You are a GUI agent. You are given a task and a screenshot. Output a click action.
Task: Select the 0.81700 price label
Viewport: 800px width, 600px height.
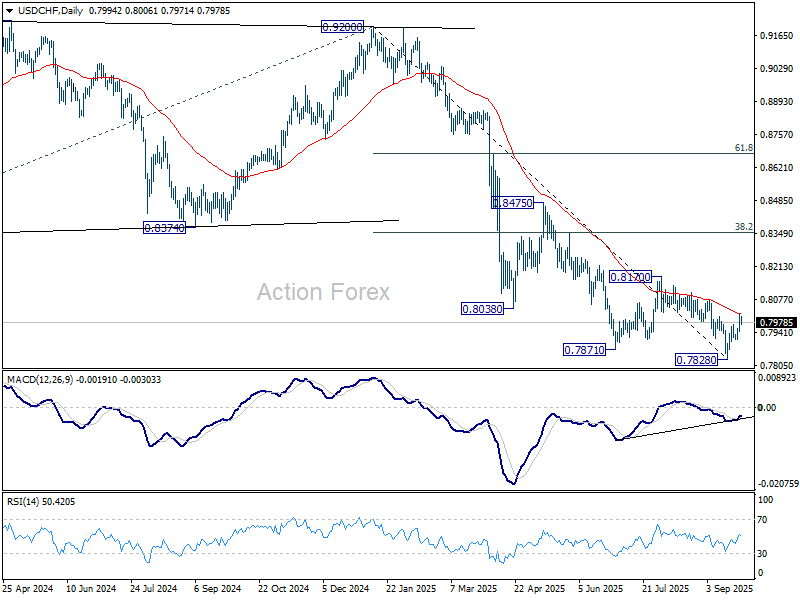click(631, 277)
